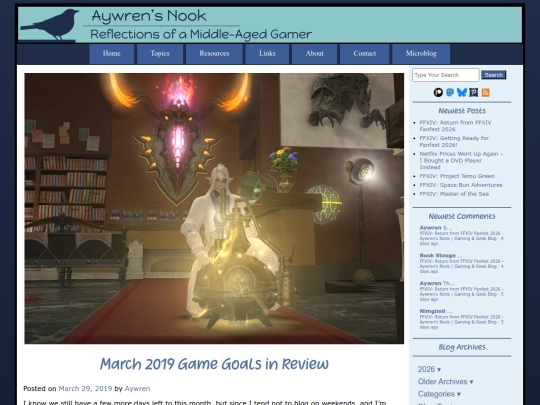Click the blackbird site logo
540x405 pixels.
click(x=50, y=25)
